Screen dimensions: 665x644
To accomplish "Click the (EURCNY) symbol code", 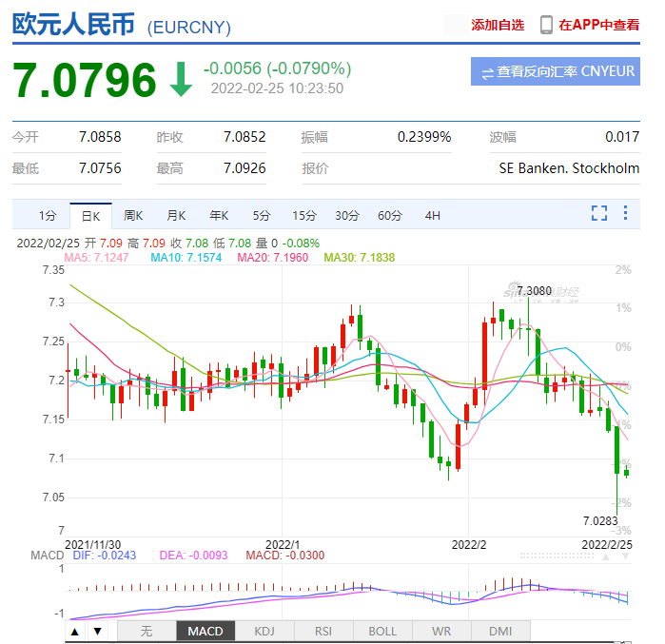I will click(189, 28).
